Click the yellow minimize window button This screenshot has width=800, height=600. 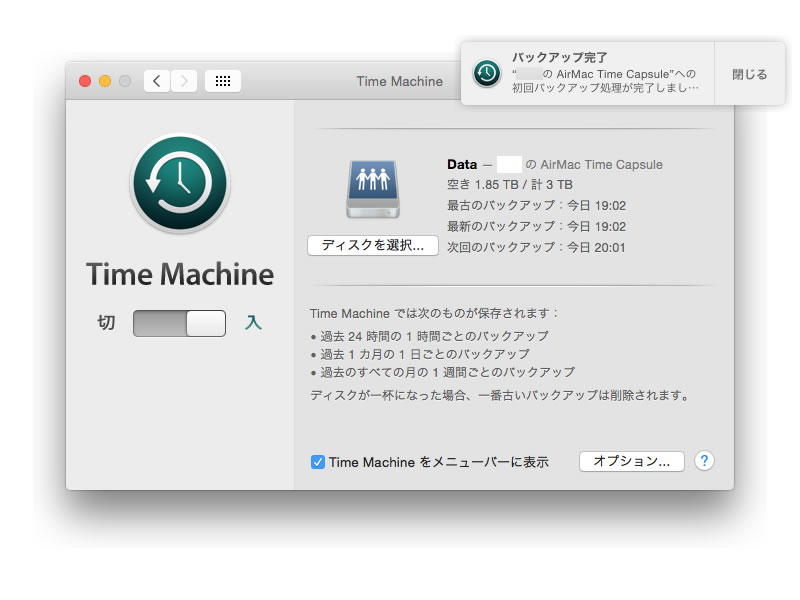[105, 81]
